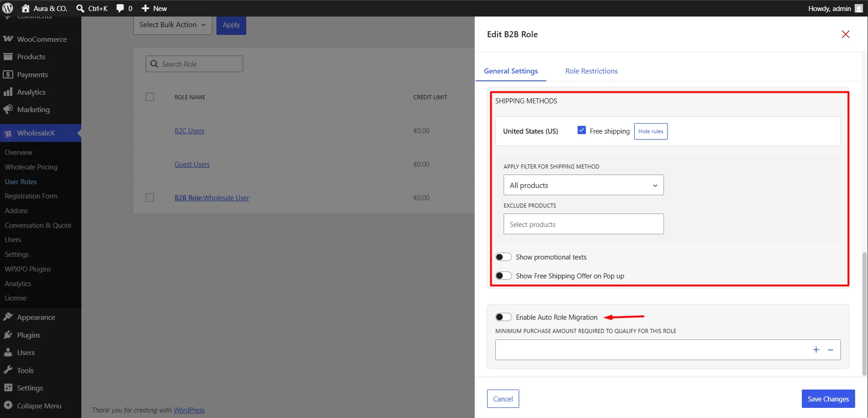Image resolution: width=868 pixels, height=418 pixels.
Task: Open the Aura & CO. site home icon
Action: 26,8
